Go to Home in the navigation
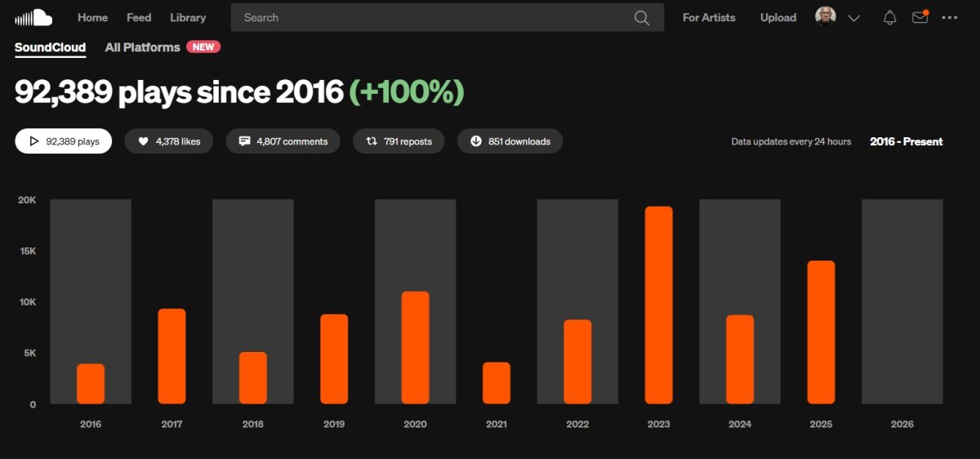The image size is (980, 459). 92,17
